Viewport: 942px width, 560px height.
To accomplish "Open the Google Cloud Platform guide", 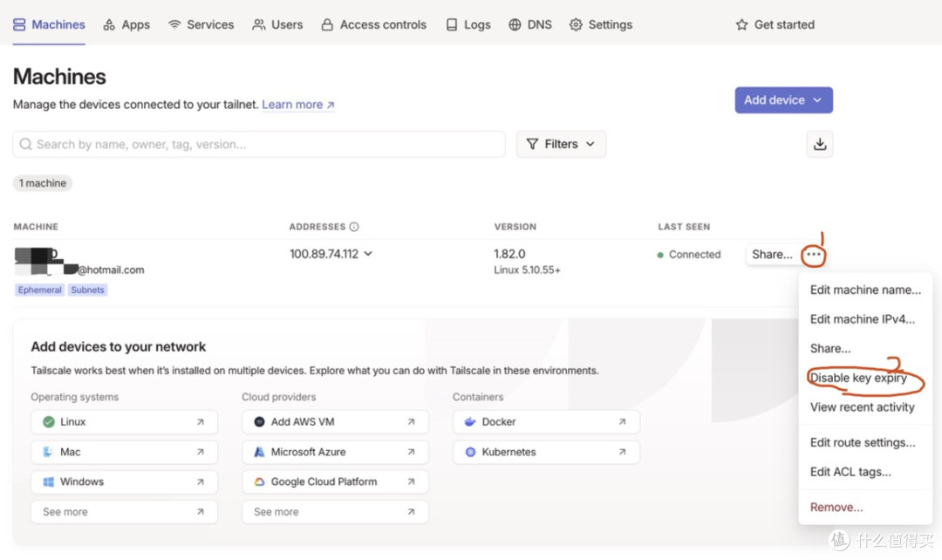I will pyautogui.click(x=335, y=481).
